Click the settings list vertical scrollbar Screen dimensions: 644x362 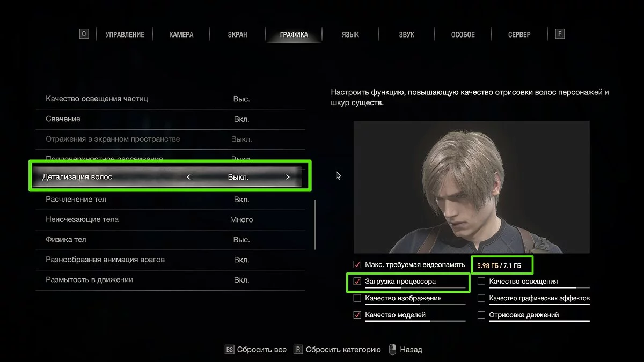(315, 224)
